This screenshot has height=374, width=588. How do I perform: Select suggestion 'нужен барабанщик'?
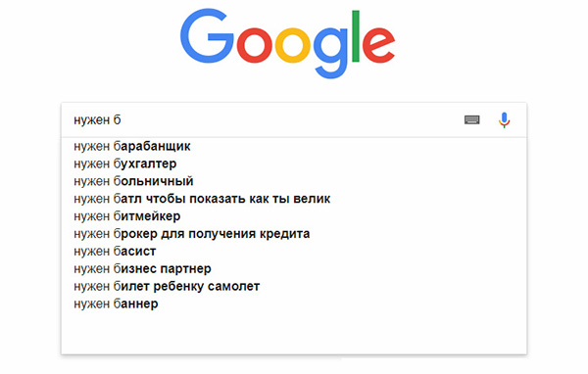132,146
